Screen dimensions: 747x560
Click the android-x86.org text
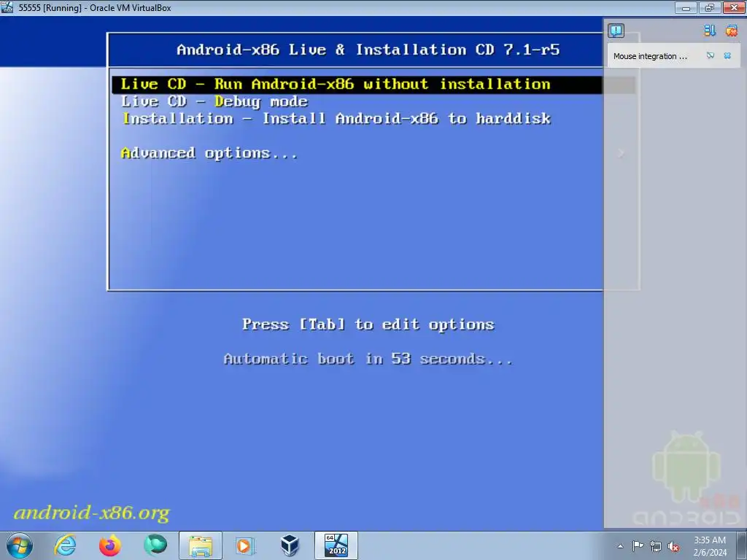coord(92,513)
